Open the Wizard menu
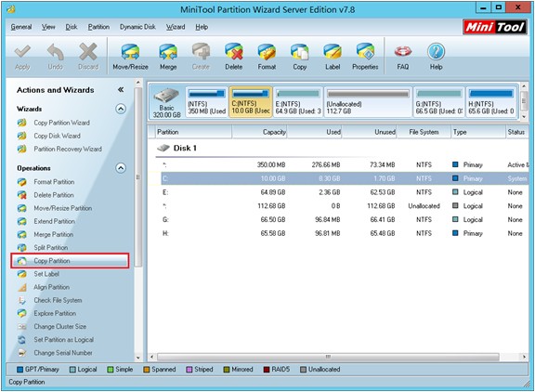The height and width of the screenshot is (392, 535). [176, 27]
